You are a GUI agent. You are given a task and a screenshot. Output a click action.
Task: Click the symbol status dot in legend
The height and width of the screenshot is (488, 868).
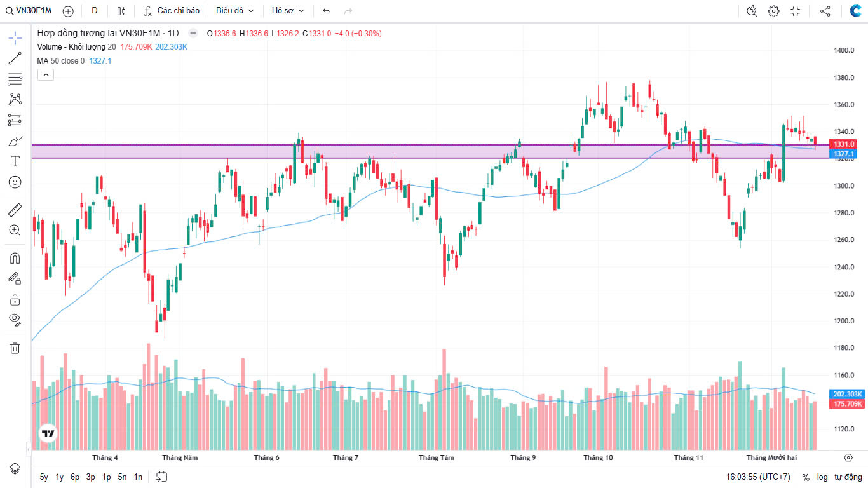tap(193, 33)
